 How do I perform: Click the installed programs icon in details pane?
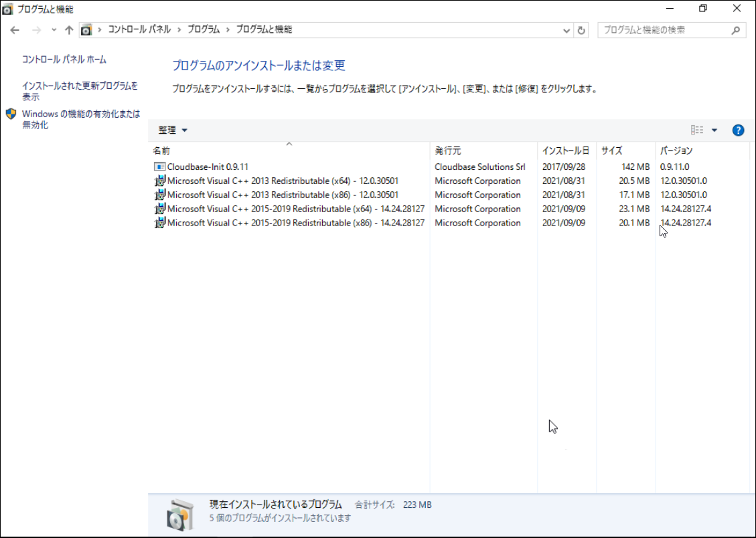pos(180,515)
